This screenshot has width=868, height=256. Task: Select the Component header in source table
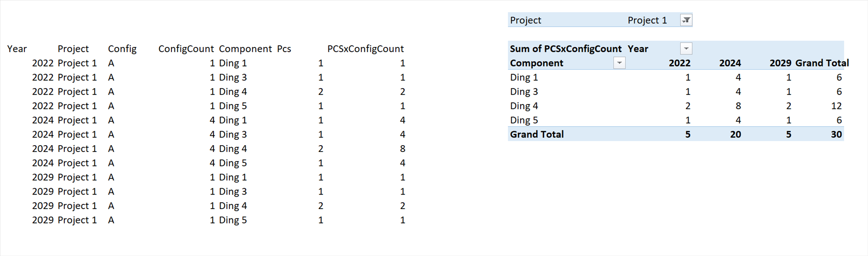245,48
